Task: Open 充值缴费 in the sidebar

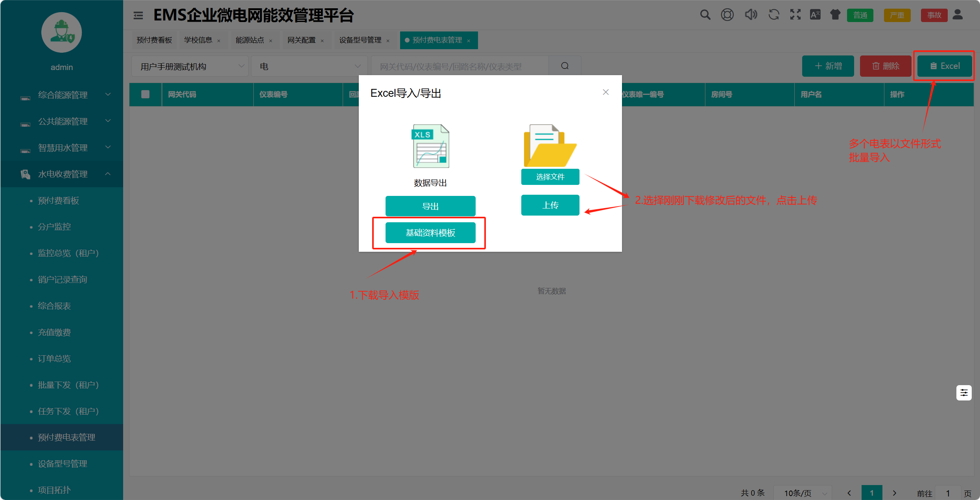Action: point(54,332)
